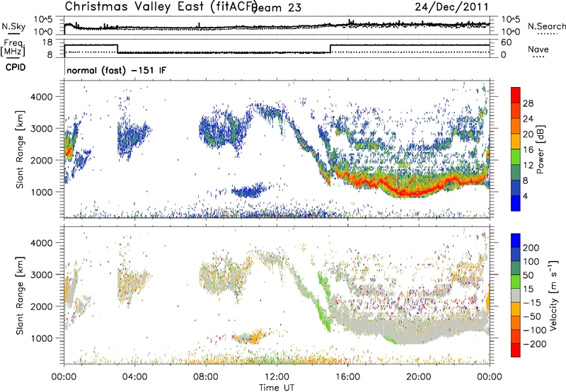Click the 'Freq. [MHz]' axis label
Image resolution: width=566 pixels, height=392 pixels.
13,48
